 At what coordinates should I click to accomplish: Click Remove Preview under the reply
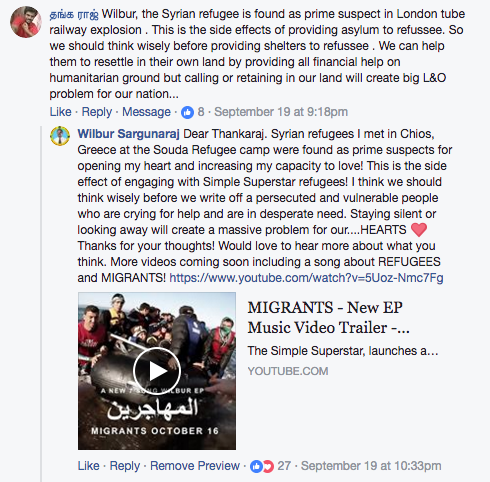click(x=195, y=466)
